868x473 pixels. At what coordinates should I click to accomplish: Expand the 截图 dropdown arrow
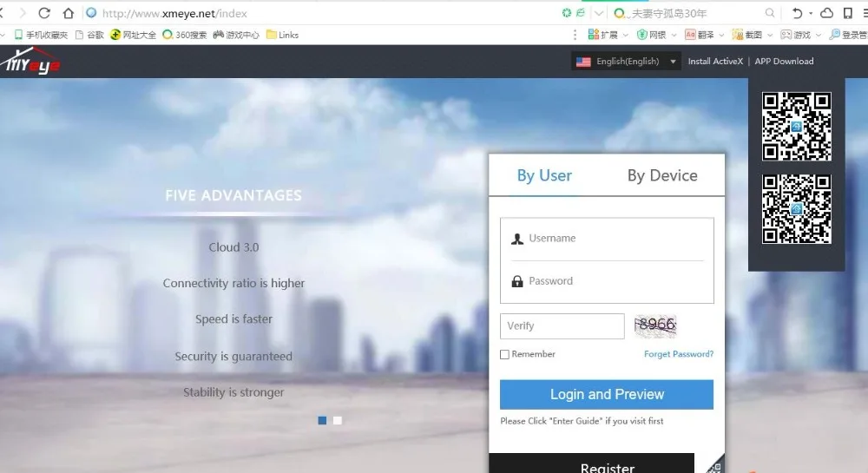pyautogui.click(x=769, y=35)
